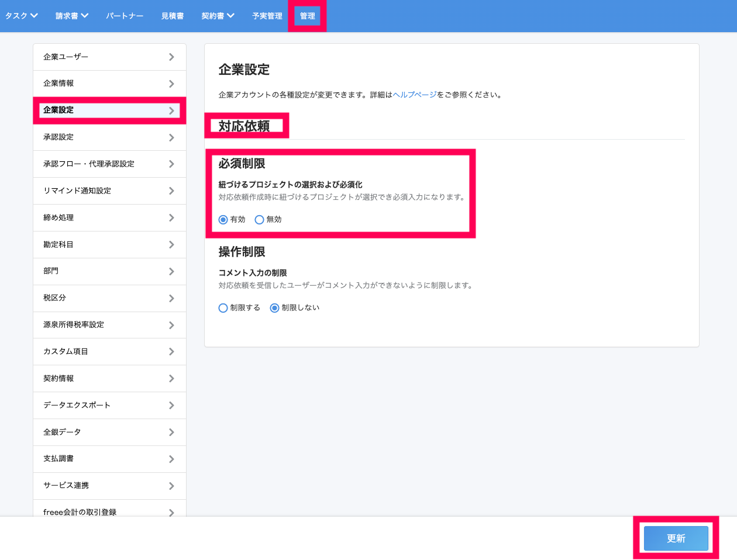737x560 pixels.
Task: Open 承認フロー・代理承認設定 in the sidebar
Action: coord(109,164)
